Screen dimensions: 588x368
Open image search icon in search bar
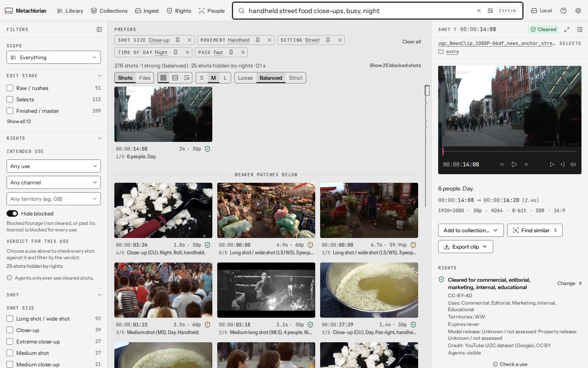tap(490, 11)
